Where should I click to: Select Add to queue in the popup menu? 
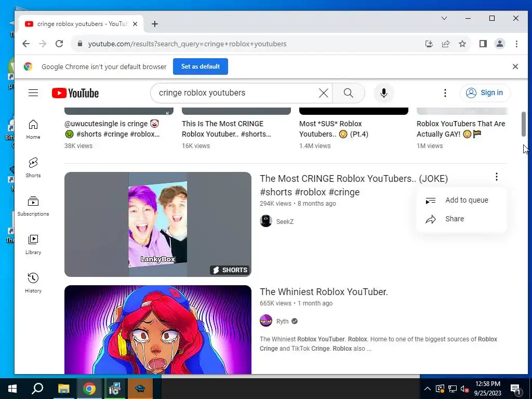pyautogui.click(x=461, y=200)
